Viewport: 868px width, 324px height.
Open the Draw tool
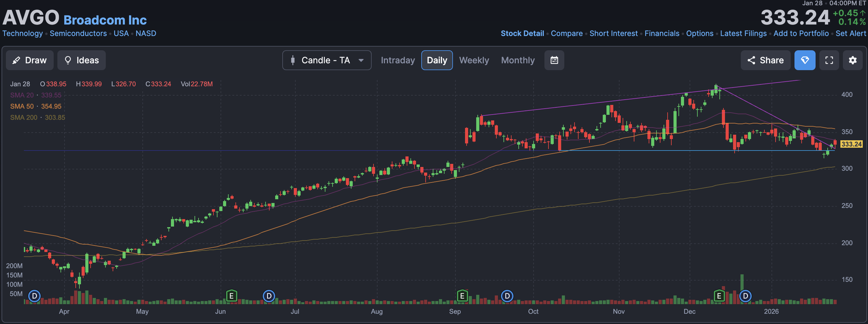(30, 60)
